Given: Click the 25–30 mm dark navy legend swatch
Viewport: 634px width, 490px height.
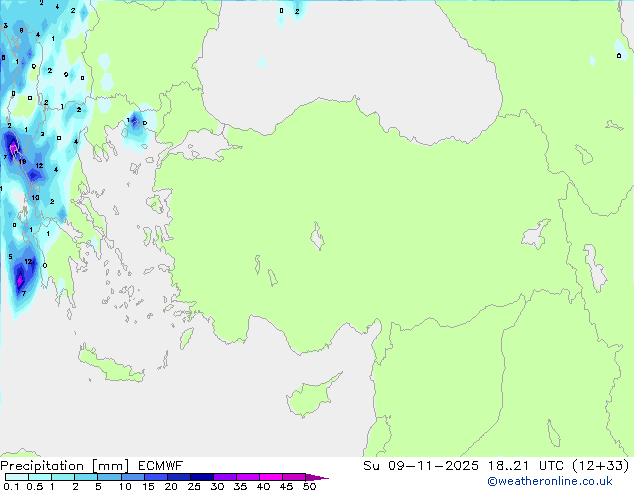Looking at the screenshot, I should pos(202,477).
